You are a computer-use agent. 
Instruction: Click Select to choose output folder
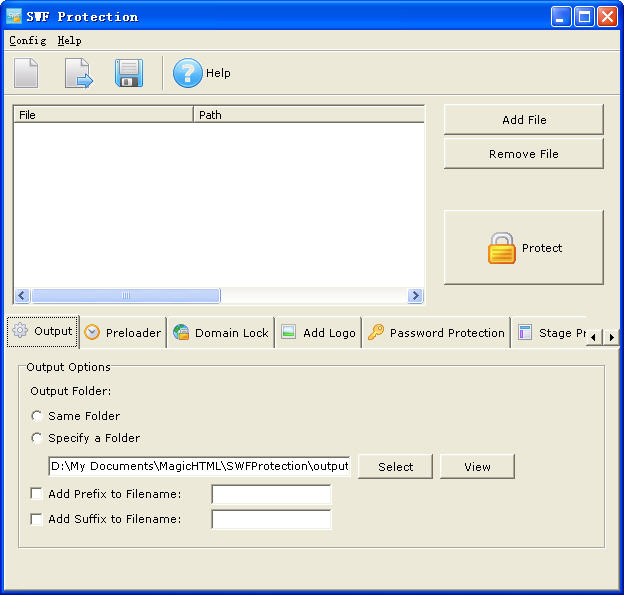(396, 466)
